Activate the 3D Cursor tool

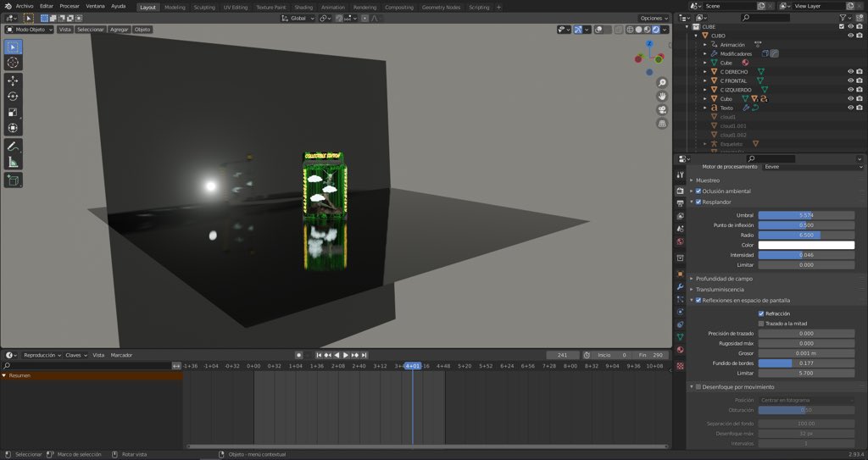tap(13, 63)
